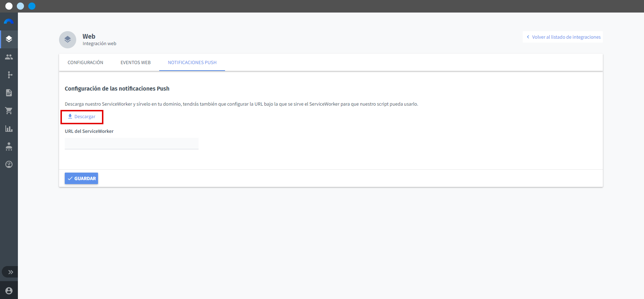The height and width of the screenshot is (299, 644).
Task: Click the 'Descarga nuestro ServiceWorker' description paragraph
Action: click(x=241, y=104)
